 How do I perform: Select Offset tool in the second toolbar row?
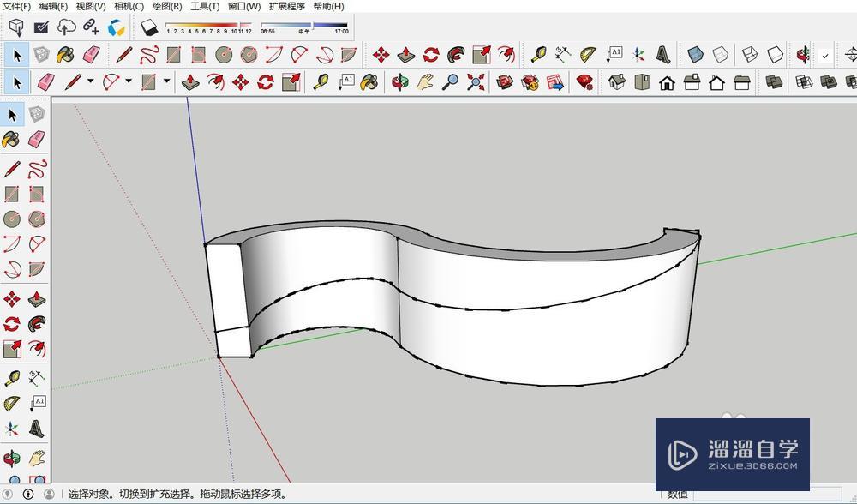coord(215,82)
